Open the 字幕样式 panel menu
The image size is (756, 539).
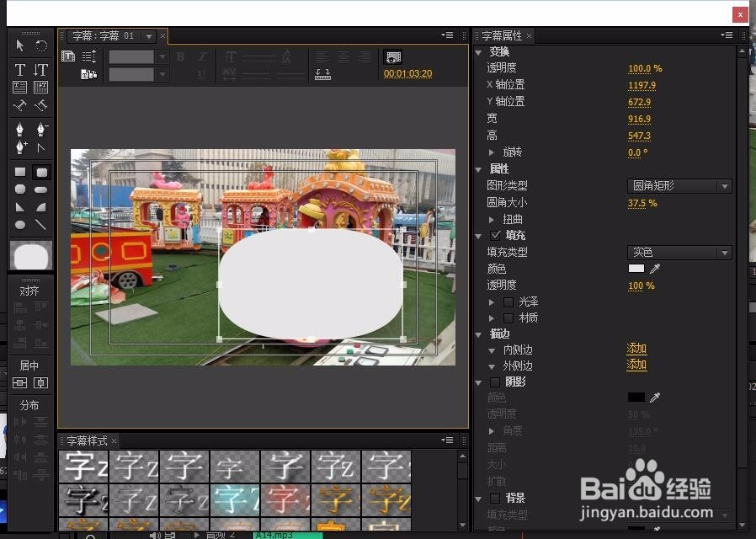447,440
